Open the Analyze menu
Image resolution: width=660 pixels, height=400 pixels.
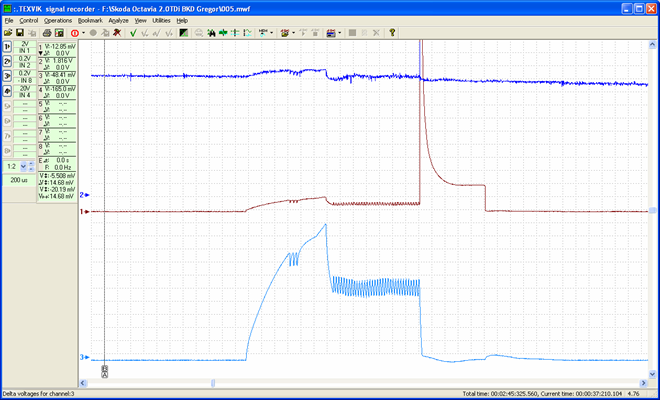point(118,21)
